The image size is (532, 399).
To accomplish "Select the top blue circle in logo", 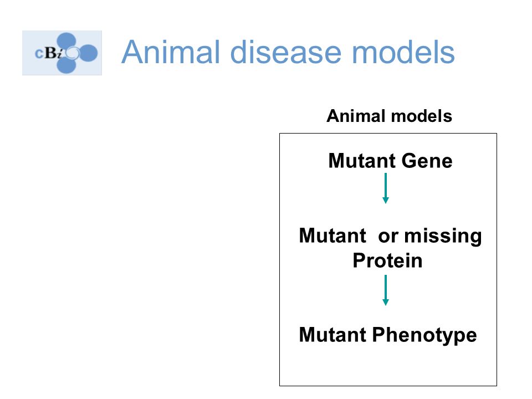I will point(66,42).
